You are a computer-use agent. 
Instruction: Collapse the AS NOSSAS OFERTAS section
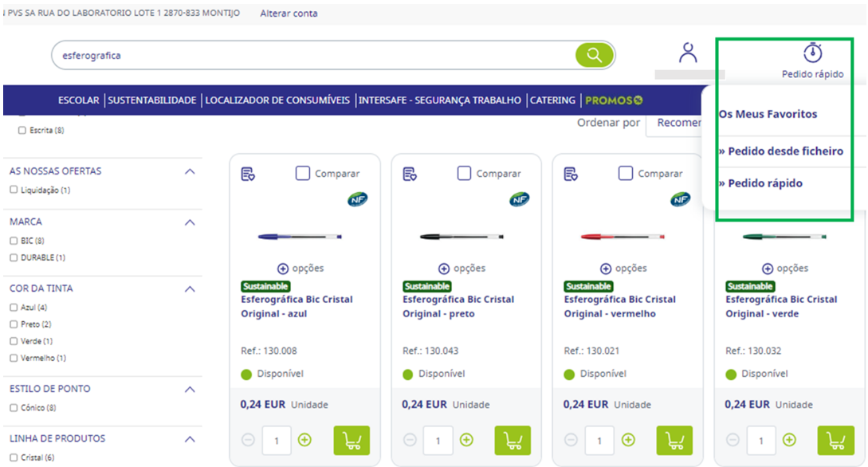[190, 171]
